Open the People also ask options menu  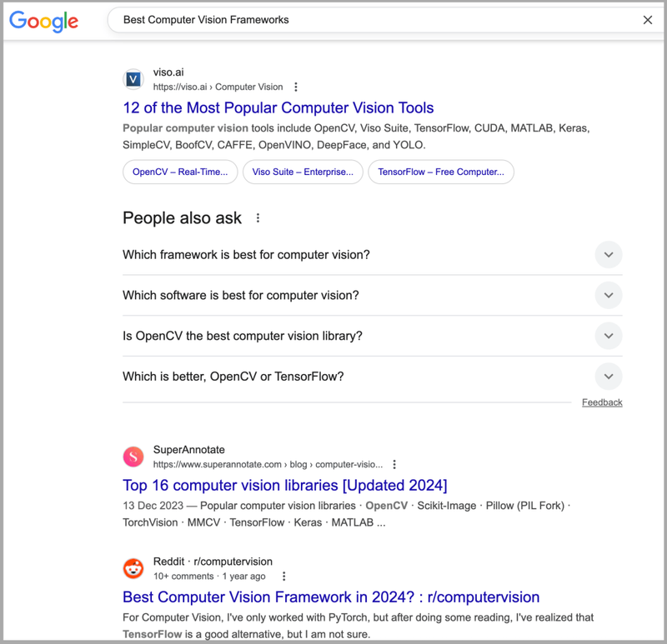(258, 217)
